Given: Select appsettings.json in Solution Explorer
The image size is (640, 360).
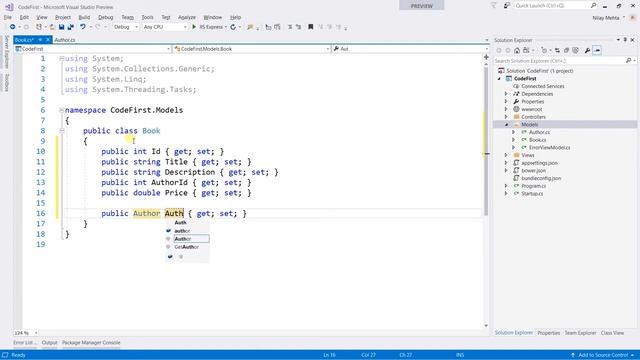Looking at the screenshot, I should tap(539, 163).
